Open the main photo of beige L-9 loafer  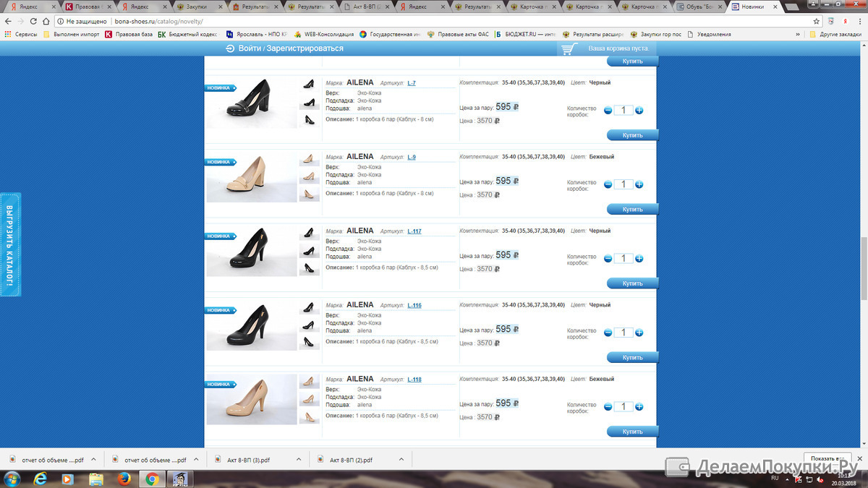[x=252, y=176]
